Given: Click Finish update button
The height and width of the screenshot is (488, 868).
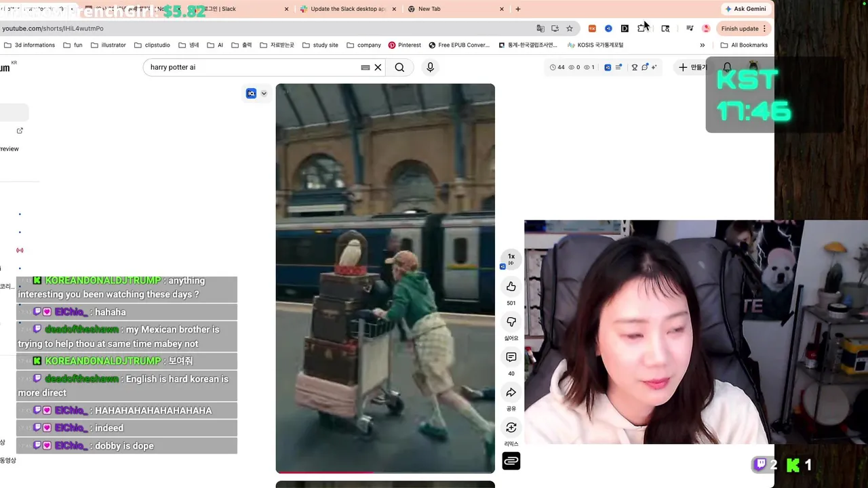Looking at the screenshot, I should click(x=740, y=28).
